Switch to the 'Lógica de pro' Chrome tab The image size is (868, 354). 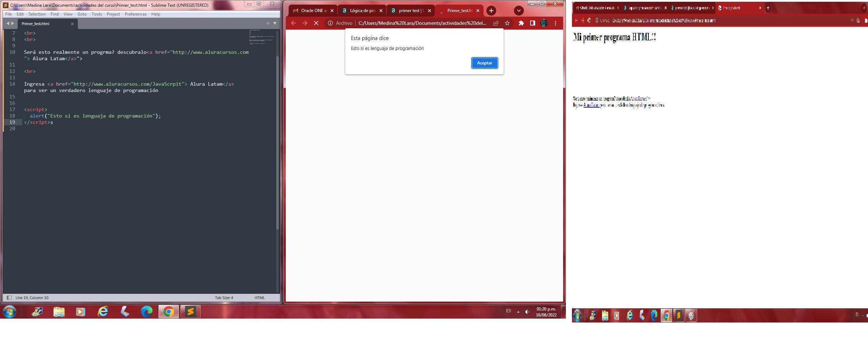(362, 11)
